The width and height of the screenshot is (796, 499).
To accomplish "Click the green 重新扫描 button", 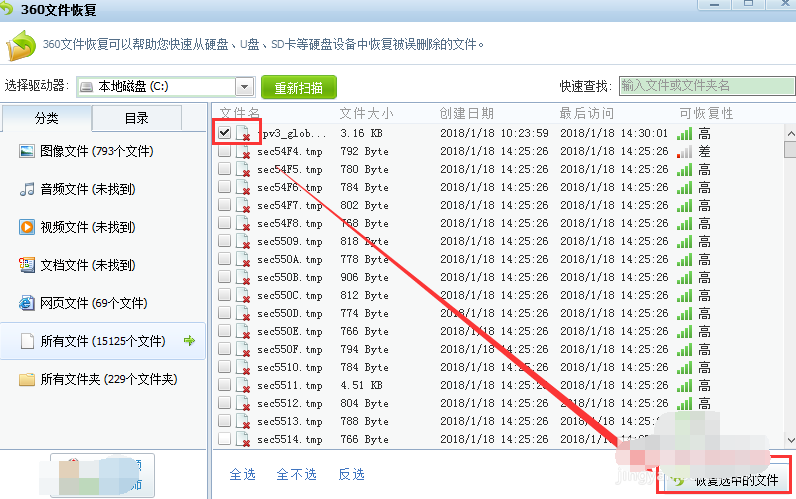I will point(299,87).
